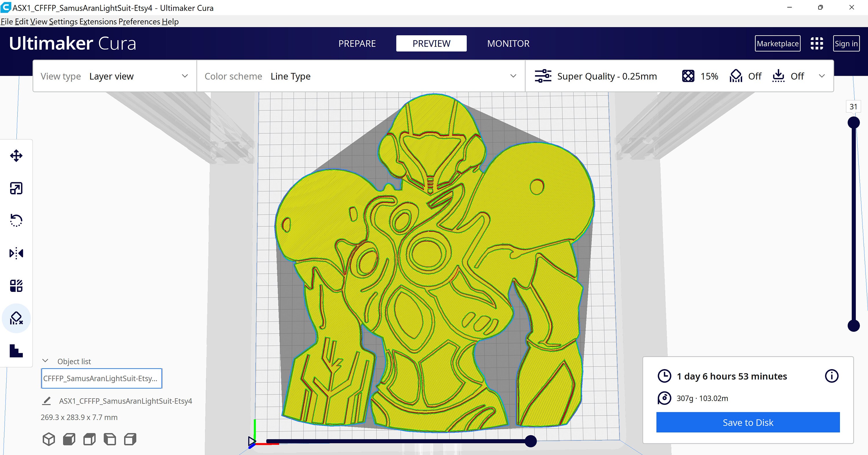
Task: Click the dimensions 269.3 x 283.9 x 7.7 mm
Action: pyautogui.click(x=79, y=417)
